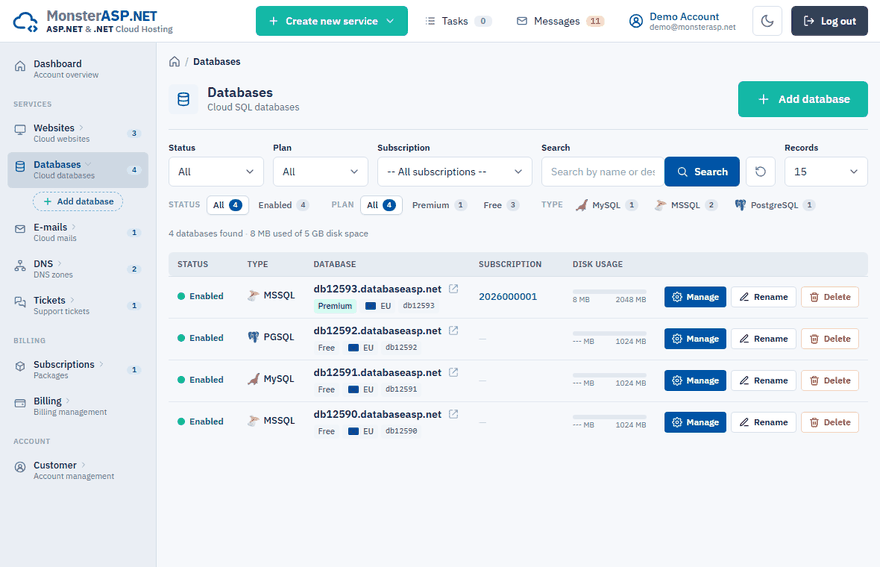The height and width of the screenshot is (567, 880).
Task: Click disk usage bar for db12593
Action: (609, 291)
